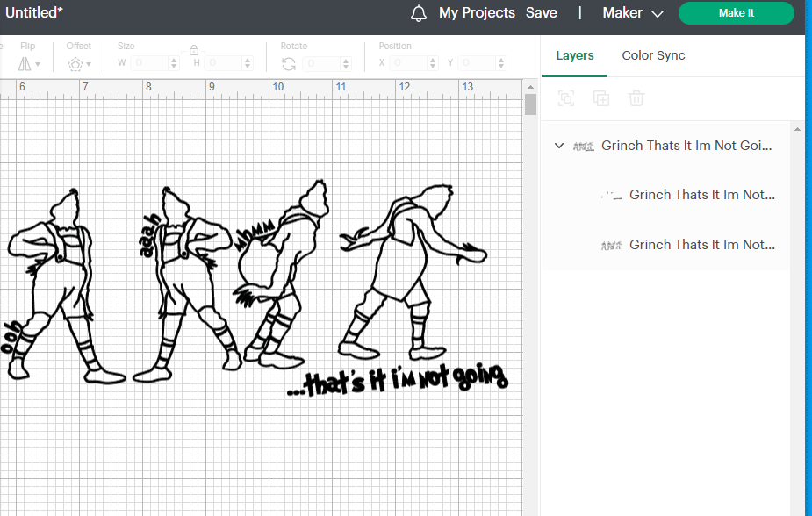Select the second child Grinch layer
The height and width of the screenshot is (516, 812).
pyautogui.click(x=666, y=244)
